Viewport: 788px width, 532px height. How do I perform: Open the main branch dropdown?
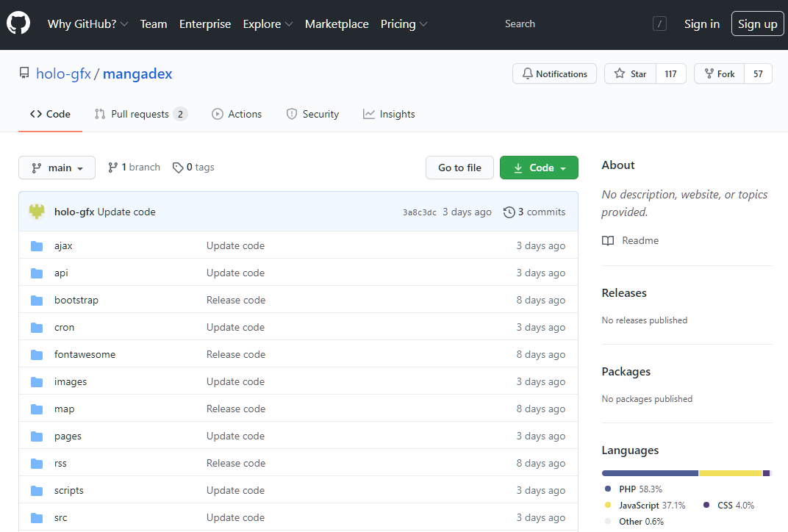(57, 168)
